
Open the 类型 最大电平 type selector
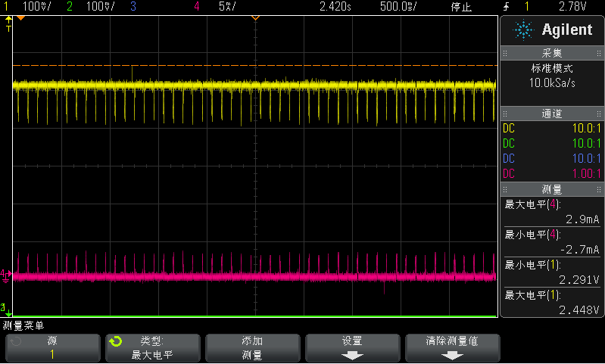tap(153, 348)
